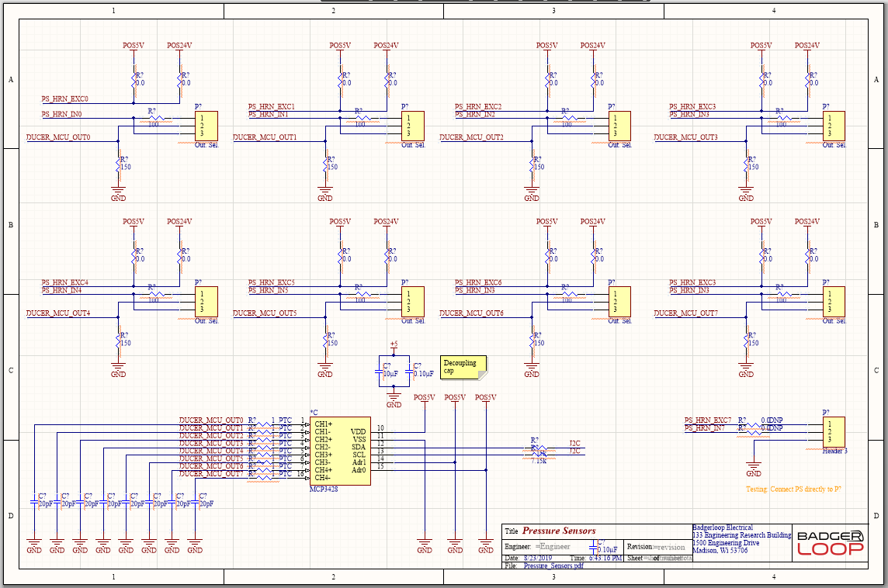Image resolution: width=888 pixels, height=588 pixels.
Task: Click the VDD pin name on MCP3428
Action: [358, 432]
